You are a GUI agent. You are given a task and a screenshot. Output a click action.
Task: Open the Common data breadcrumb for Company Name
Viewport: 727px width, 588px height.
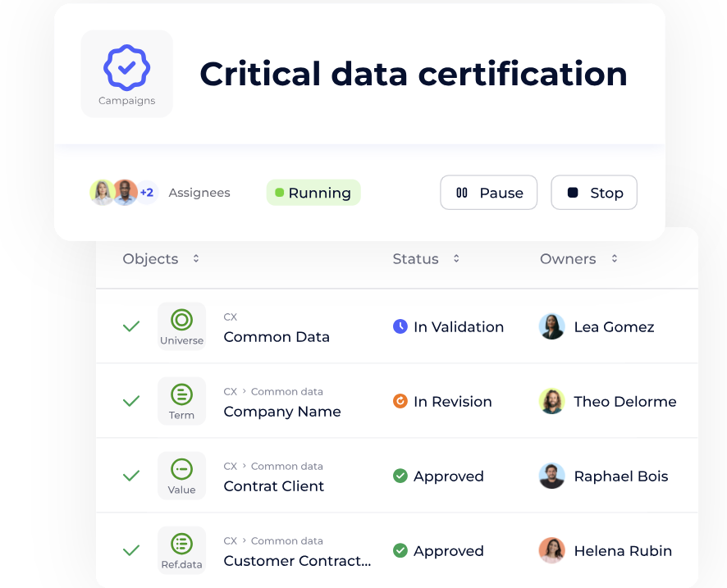287,391
